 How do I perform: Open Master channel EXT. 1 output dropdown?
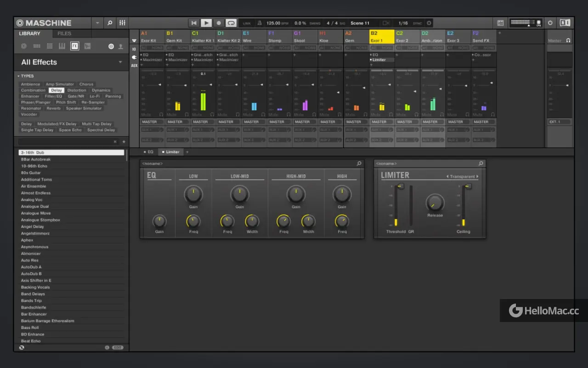coord(560,122)
